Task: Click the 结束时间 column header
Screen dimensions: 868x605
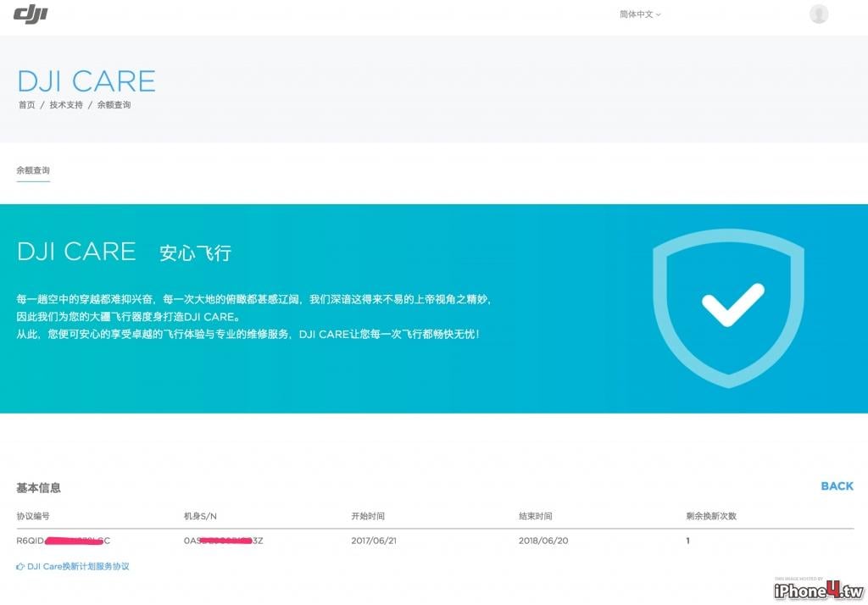Action: tap(536, 516)
